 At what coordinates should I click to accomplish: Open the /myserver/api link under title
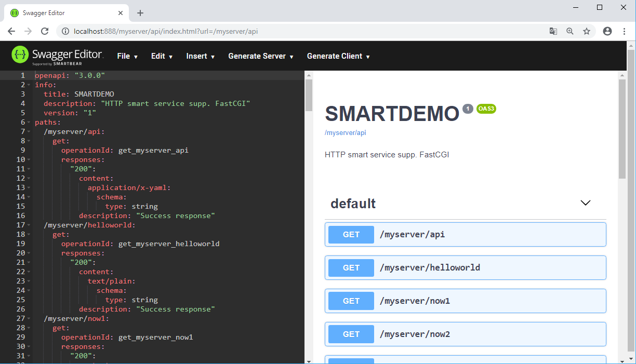(345, 132)
